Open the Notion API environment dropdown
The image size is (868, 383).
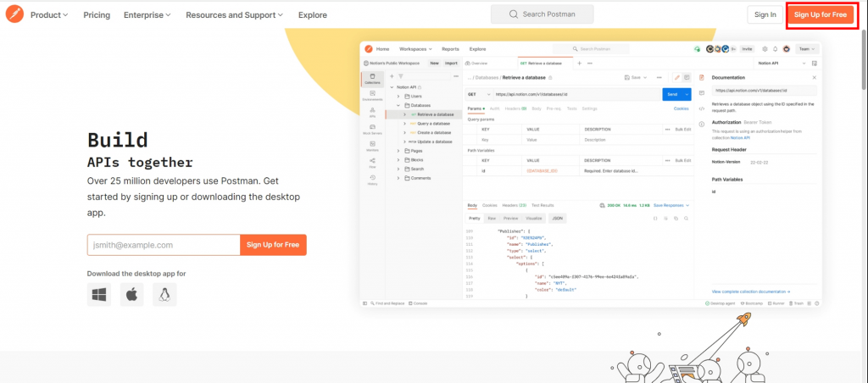tap(782, 63)
